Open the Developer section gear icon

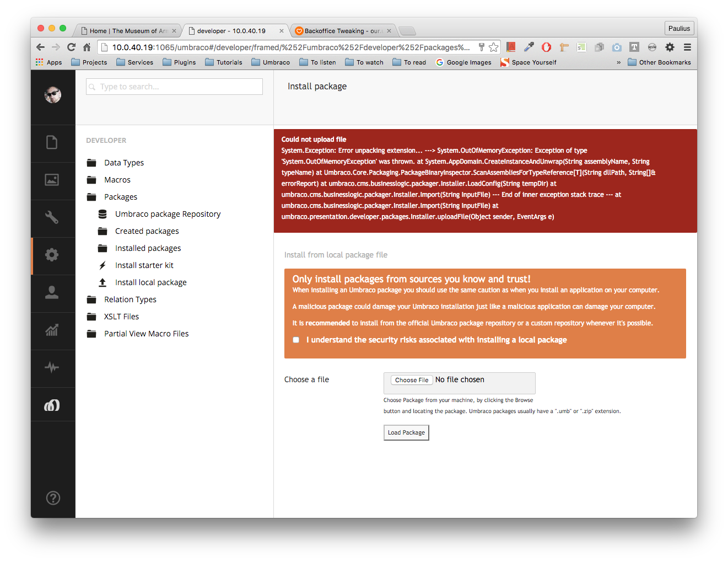pos(52,255)
